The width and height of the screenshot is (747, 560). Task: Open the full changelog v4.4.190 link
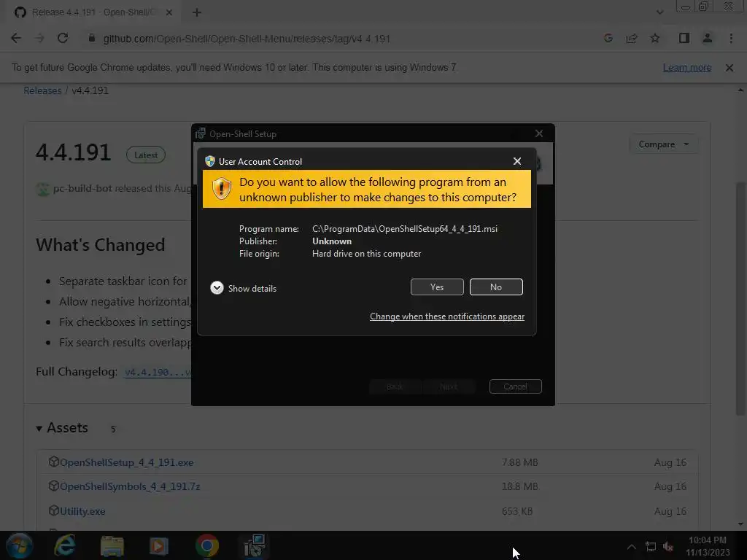(158, 373)
